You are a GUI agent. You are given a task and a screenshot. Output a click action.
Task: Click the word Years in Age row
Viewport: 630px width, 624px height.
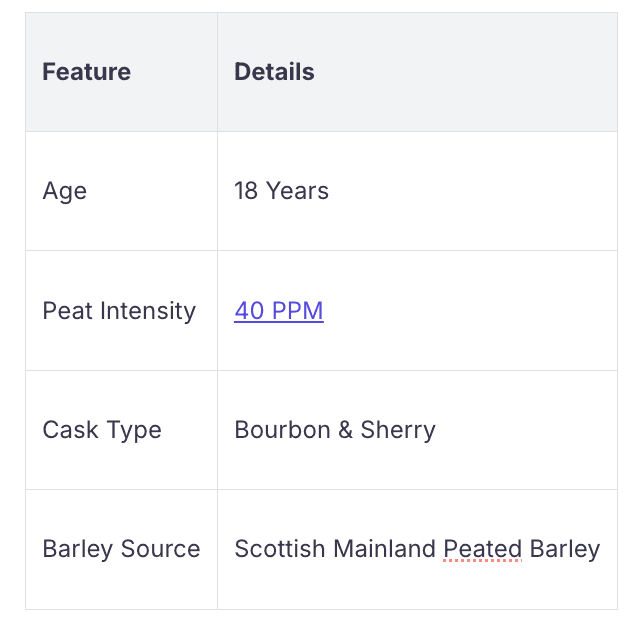coord(297,191)
